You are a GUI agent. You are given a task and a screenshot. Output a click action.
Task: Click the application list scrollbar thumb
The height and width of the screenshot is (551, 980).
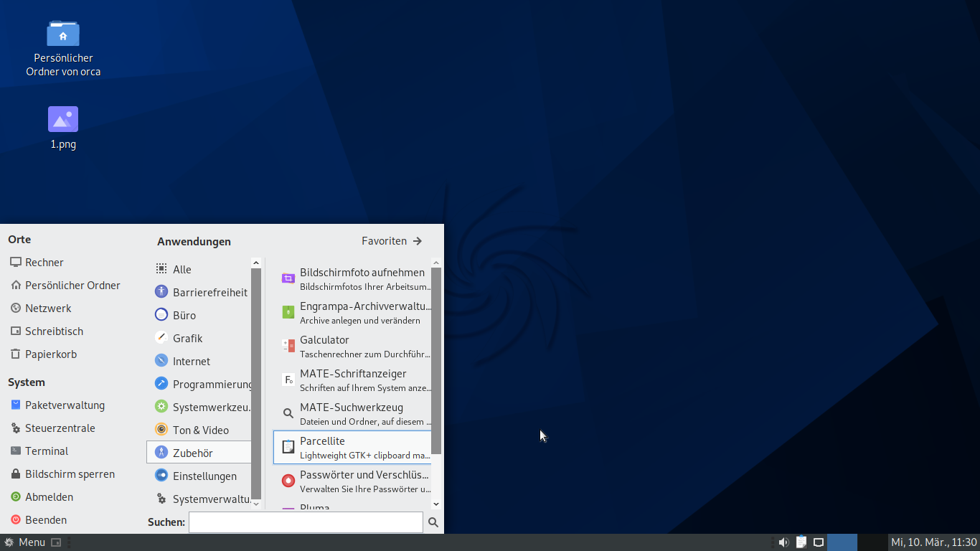point(436,361)
